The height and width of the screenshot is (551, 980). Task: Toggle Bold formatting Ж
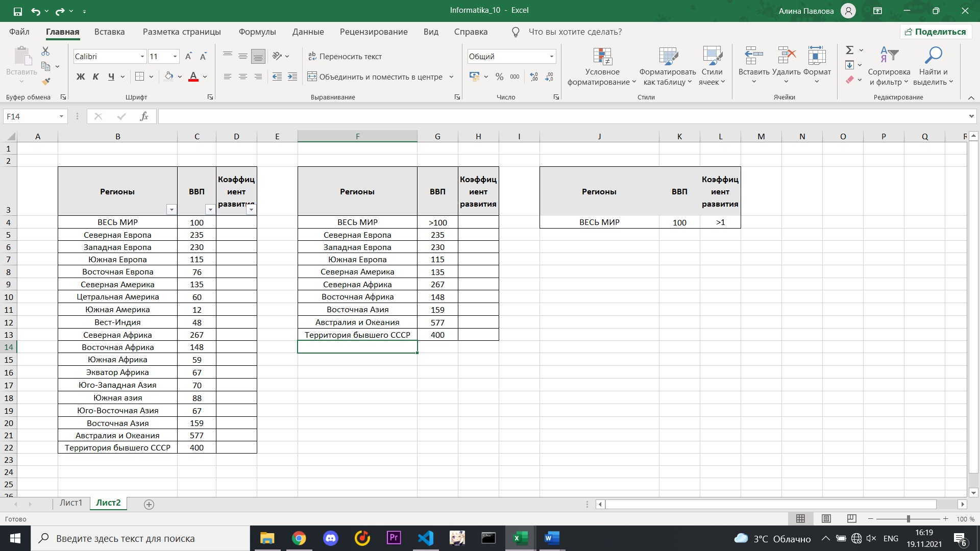click(x=81, y=77)
